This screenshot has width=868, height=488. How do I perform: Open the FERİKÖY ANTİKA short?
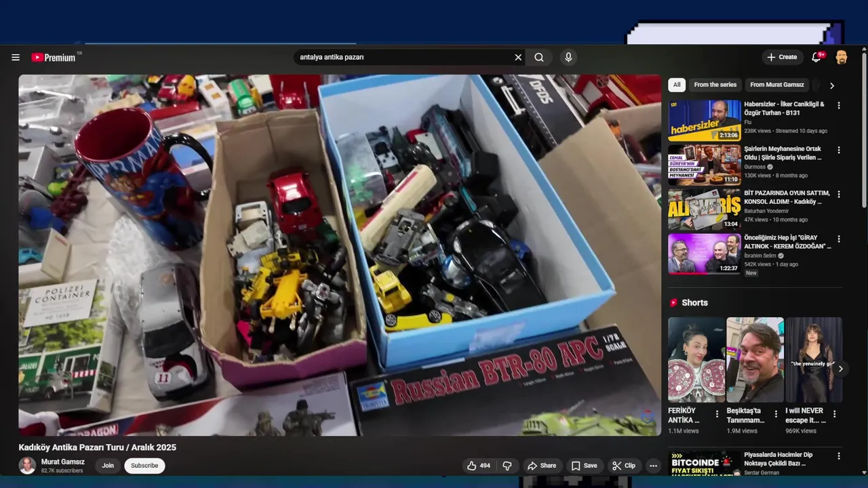(696, 360)
